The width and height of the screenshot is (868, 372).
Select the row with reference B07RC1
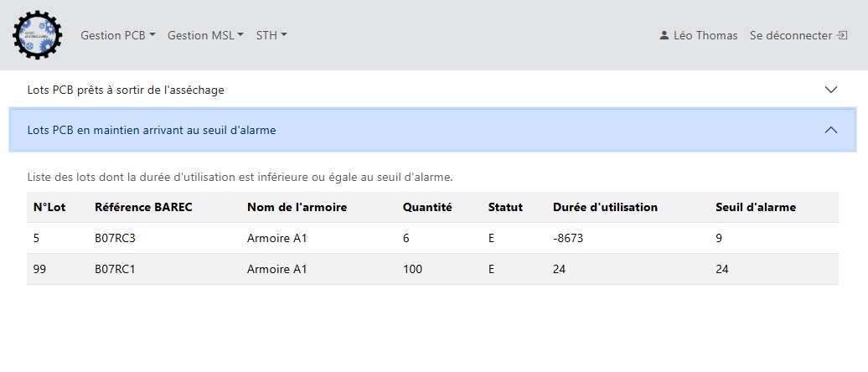[115, 269]
